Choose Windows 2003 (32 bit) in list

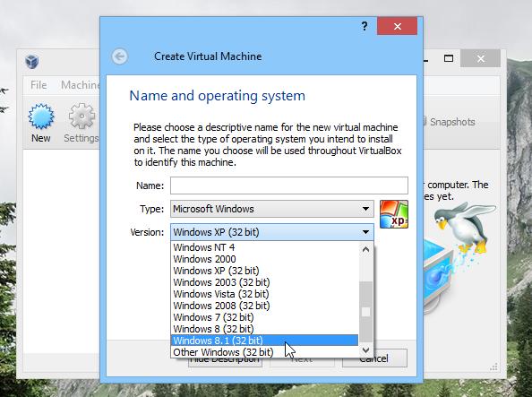(264, 282)
